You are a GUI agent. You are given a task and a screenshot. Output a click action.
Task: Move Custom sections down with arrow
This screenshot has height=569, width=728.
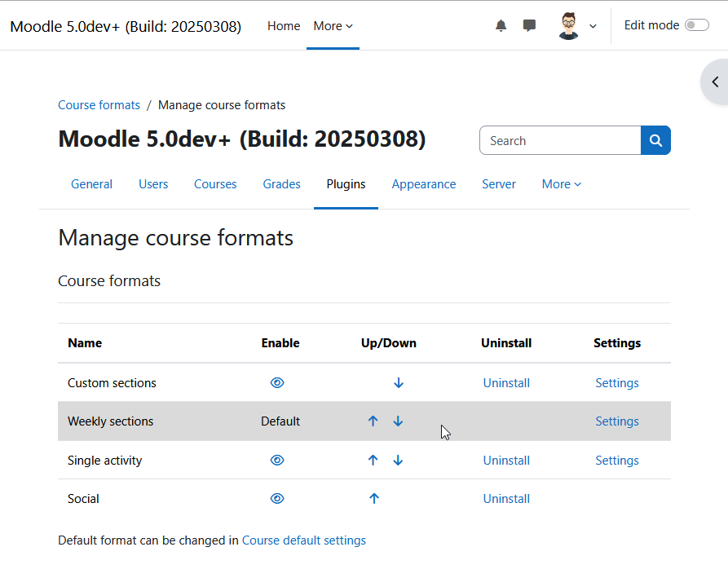pyautogui.click(x=399, y=383)
